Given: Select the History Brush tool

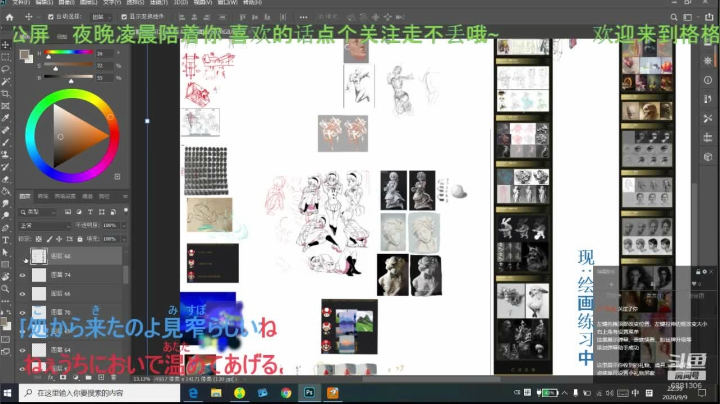Looking at the screenshot, I should (x=6, y=167).
